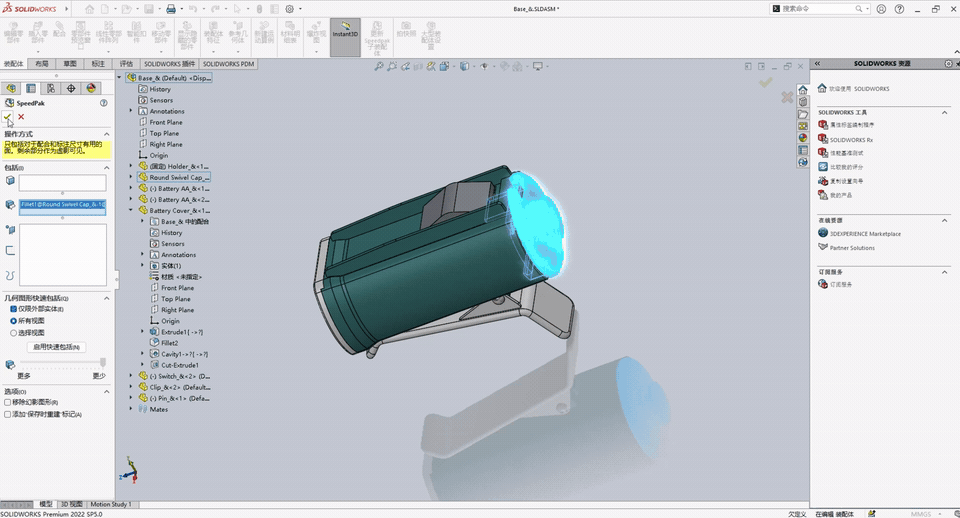
Task: Open the Motion Study 1 tab
Action: tap(110, 505)
